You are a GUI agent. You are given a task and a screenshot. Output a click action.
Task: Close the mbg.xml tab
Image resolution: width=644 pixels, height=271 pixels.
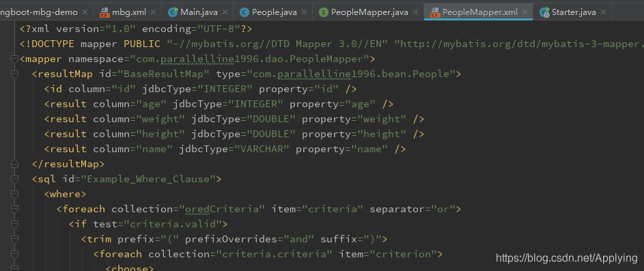pyautogui.click(x=154, y=12)
